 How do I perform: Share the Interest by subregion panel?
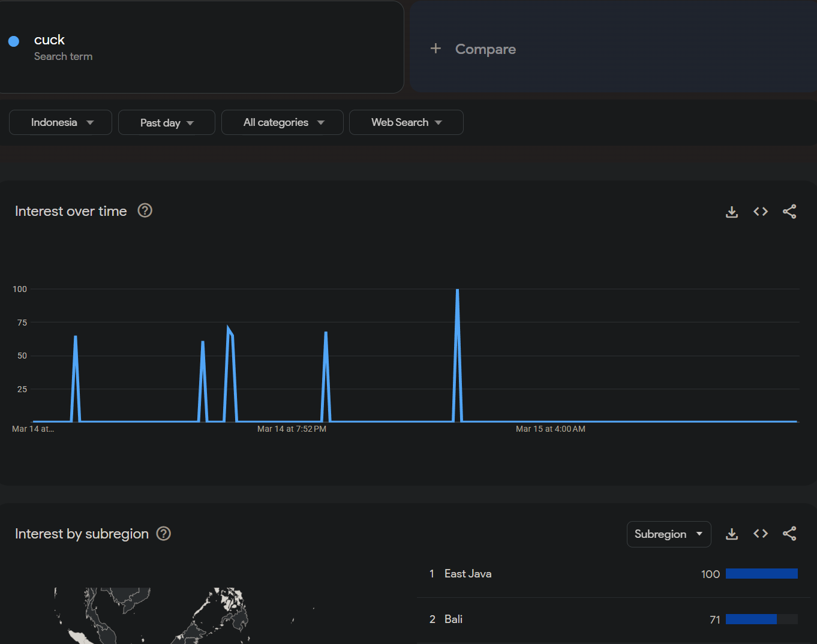789,534
